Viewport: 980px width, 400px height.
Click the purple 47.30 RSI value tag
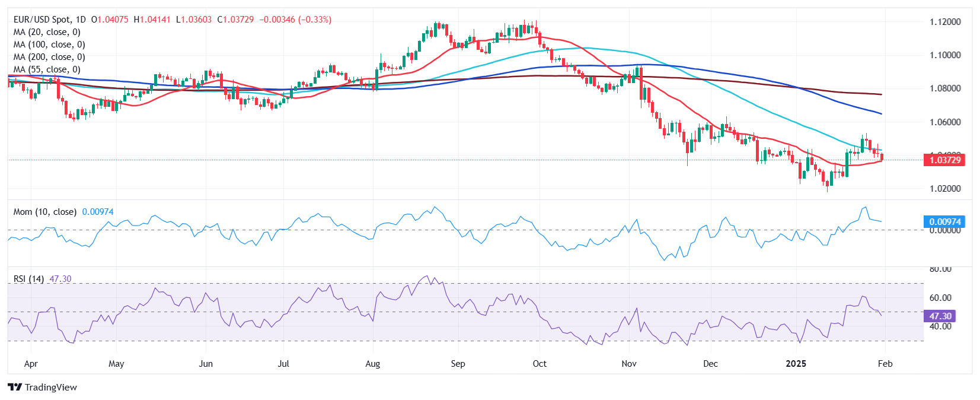point(940,316)
